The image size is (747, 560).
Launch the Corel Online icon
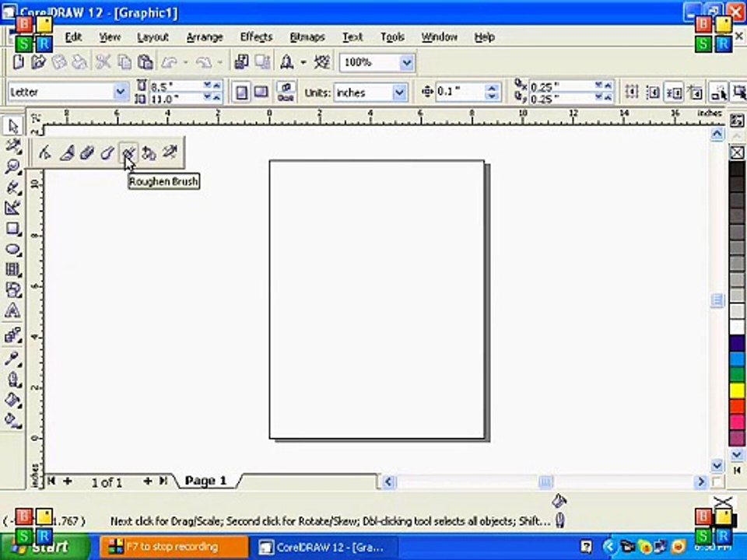(322, 62)
